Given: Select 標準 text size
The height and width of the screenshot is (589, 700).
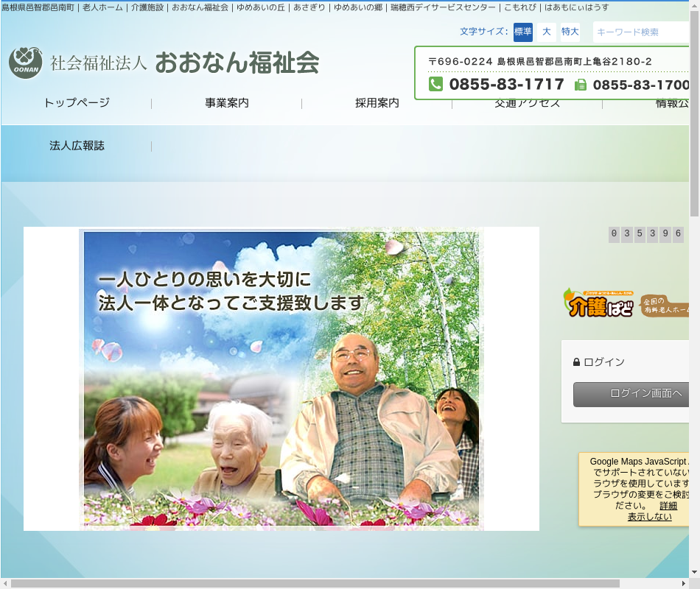Looking at the screenshot, I should [523, 32].
